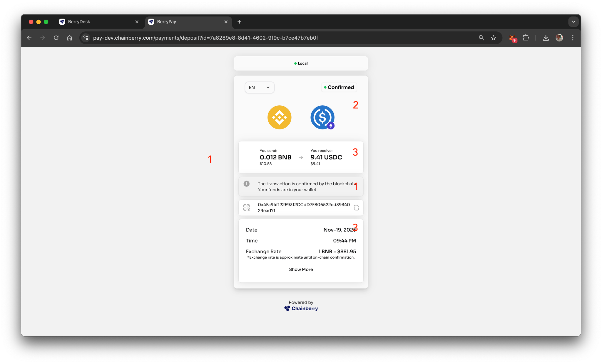This screenshot has width=602, height=364.
Task: Expand details with Show More
Action: point(301,269)
